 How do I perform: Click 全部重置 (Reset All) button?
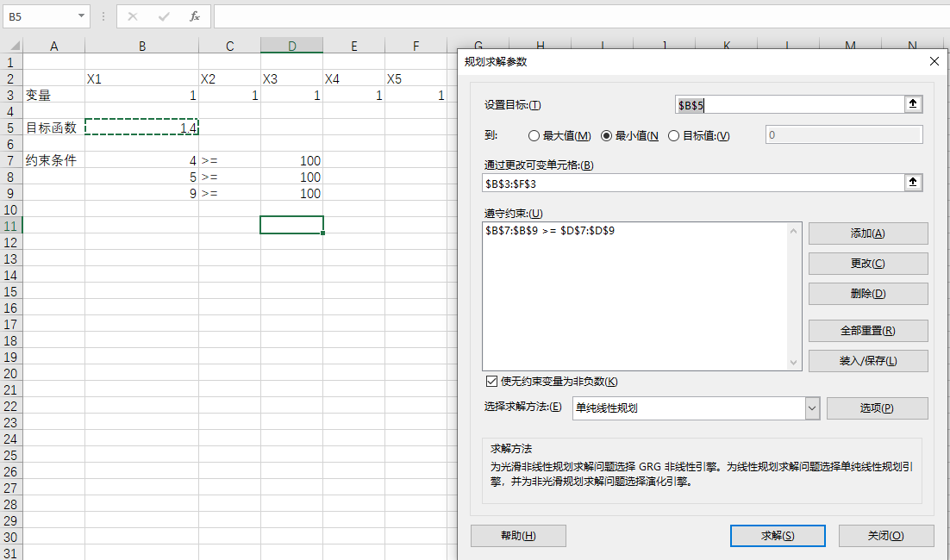(867, 331)
